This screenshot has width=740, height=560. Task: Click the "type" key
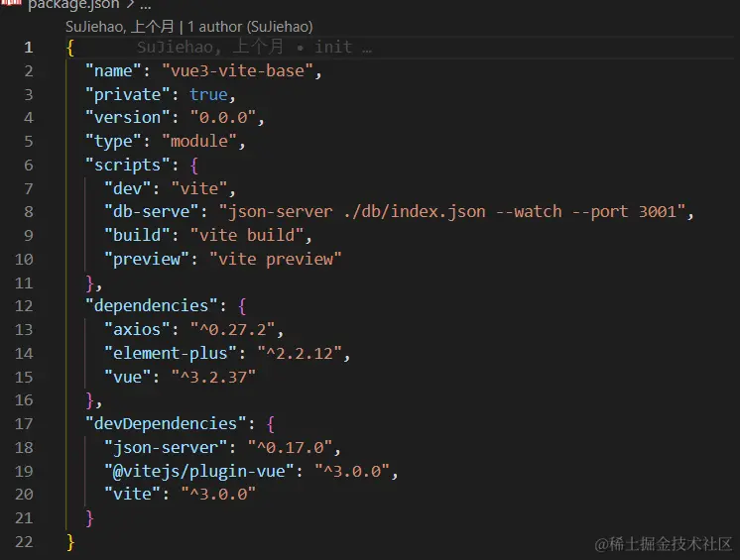[x=113, y=142]
